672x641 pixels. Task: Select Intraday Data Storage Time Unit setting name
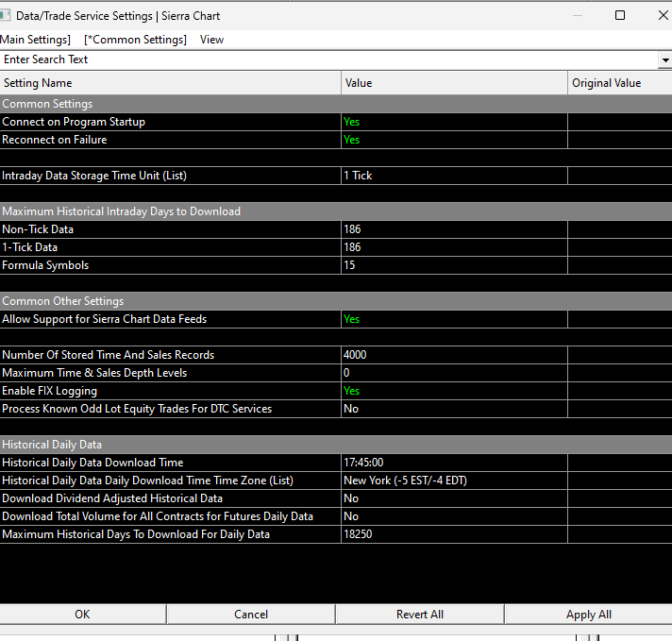(170, 176)
